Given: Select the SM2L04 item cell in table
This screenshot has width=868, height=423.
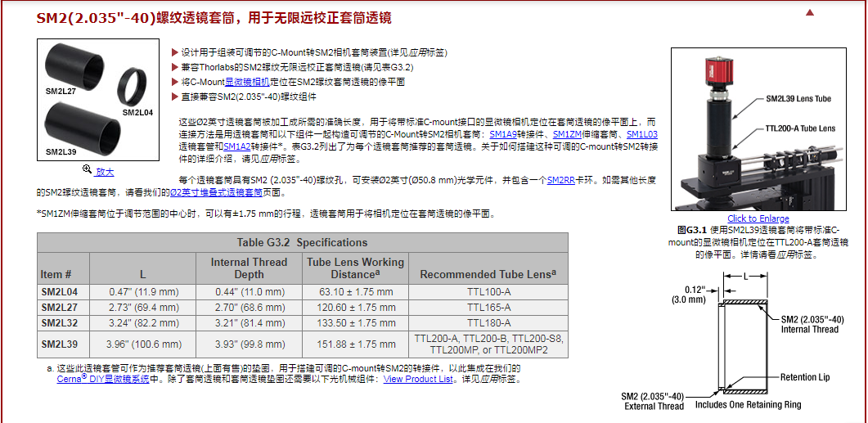Looking at the screenshot, I should click(x=60, y=291).
